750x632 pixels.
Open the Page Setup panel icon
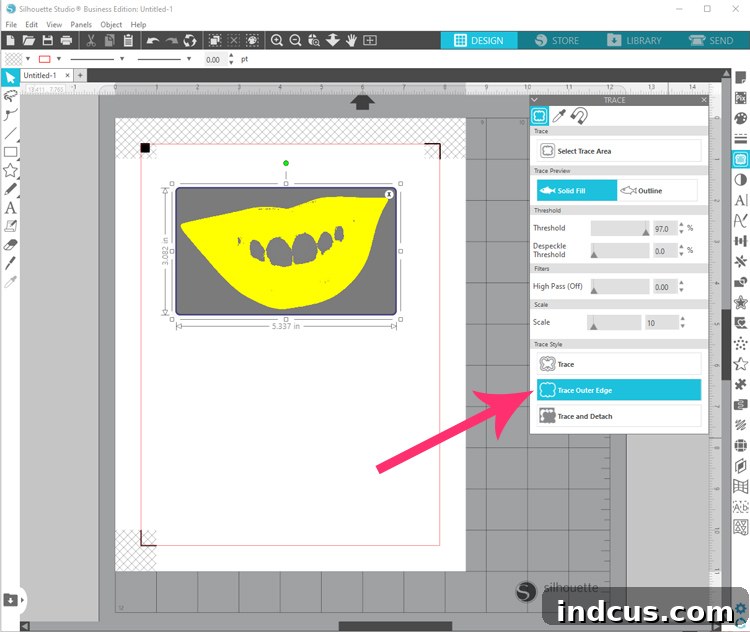(x=740, y=77)
